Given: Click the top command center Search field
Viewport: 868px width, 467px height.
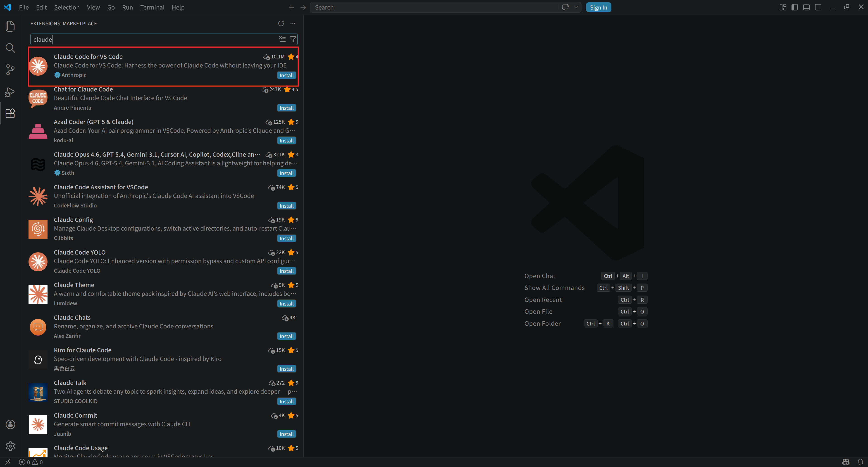Looking at the screenshot, I should pos(434,7).
